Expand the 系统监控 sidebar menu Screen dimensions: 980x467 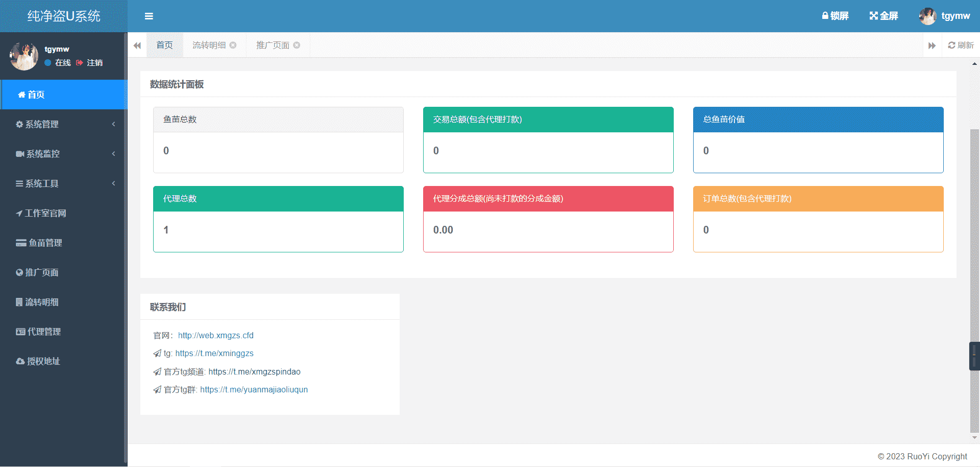(x=63, y=154)
